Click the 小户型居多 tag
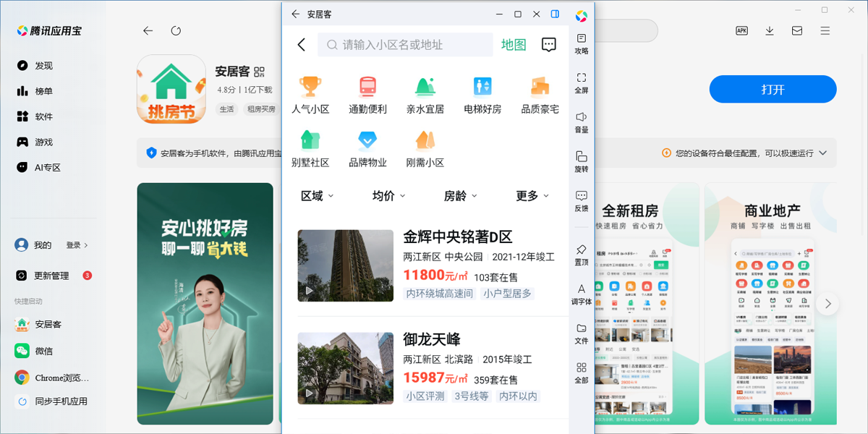Viewport: 868px width, 434px height. click(x=507, y=293)
